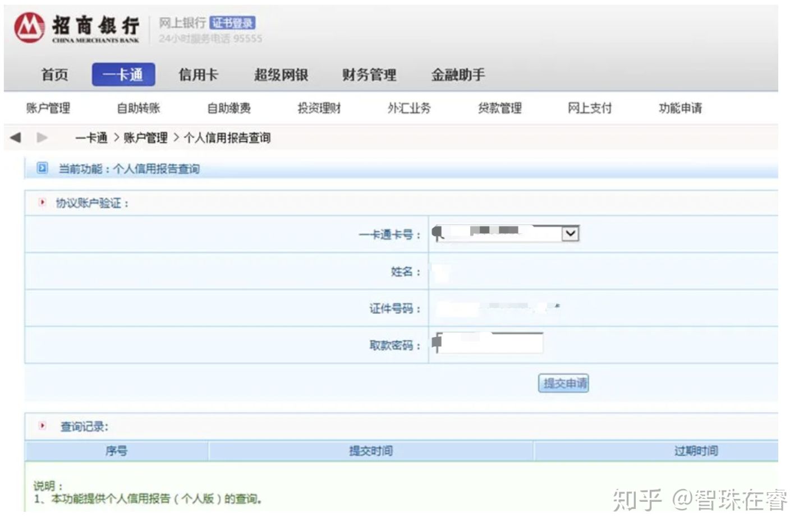The height and width of the screenshot is (532, 808).
Task: Select 功能申请 in the submenu
Action: coord(681,108)
